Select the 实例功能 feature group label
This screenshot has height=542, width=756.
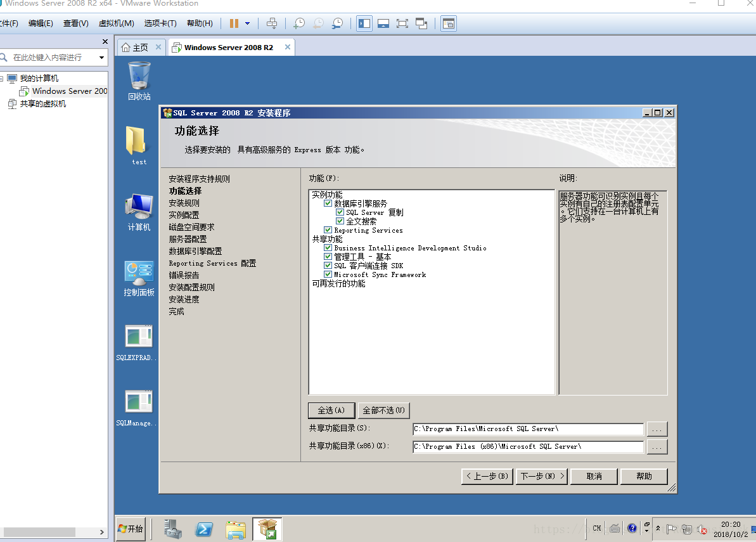(x=327, y=195)
